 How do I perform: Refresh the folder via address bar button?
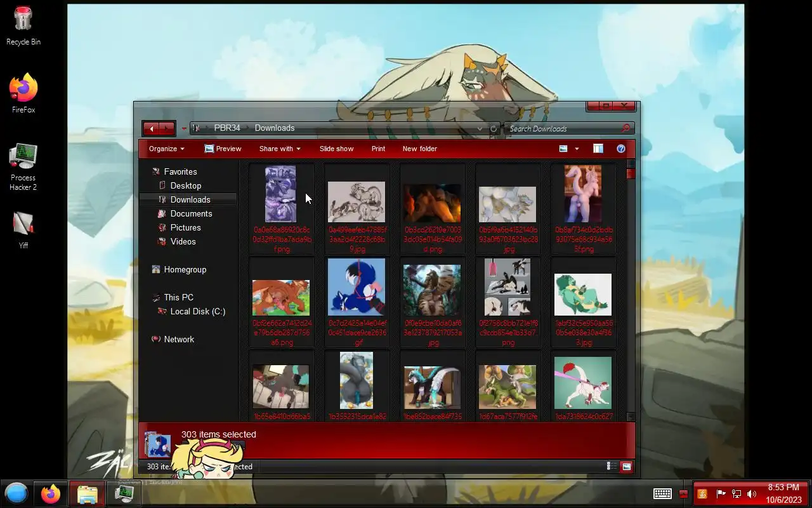coord(494,129)
